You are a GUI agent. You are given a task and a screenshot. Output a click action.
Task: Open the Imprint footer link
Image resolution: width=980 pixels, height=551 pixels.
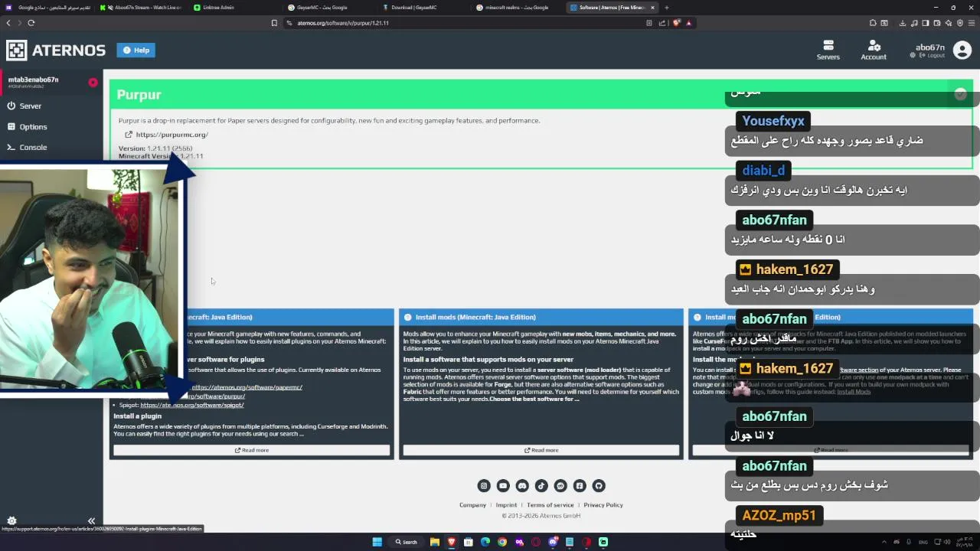506,505
